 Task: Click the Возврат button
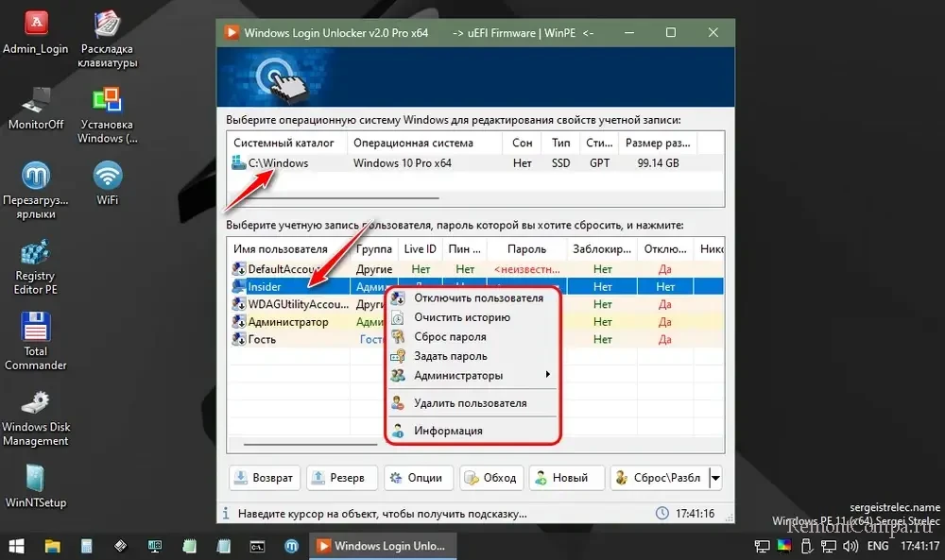265,478
